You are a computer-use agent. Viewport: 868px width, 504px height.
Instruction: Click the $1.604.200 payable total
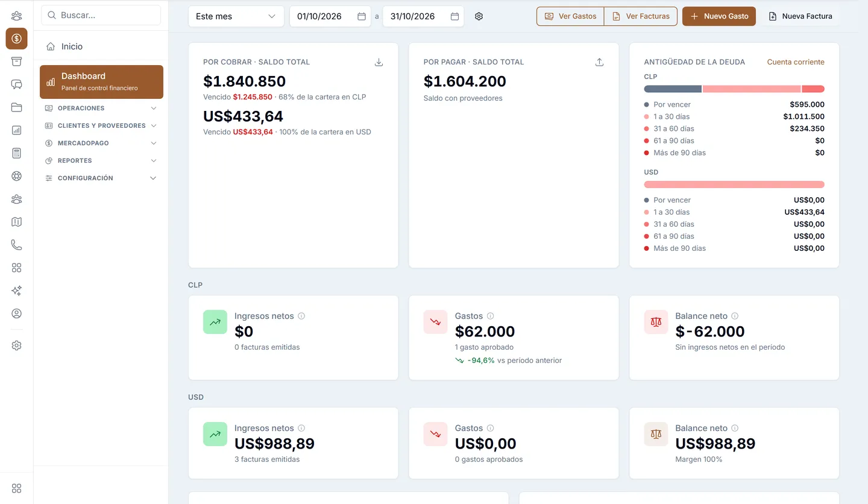(x=465, y=81)
